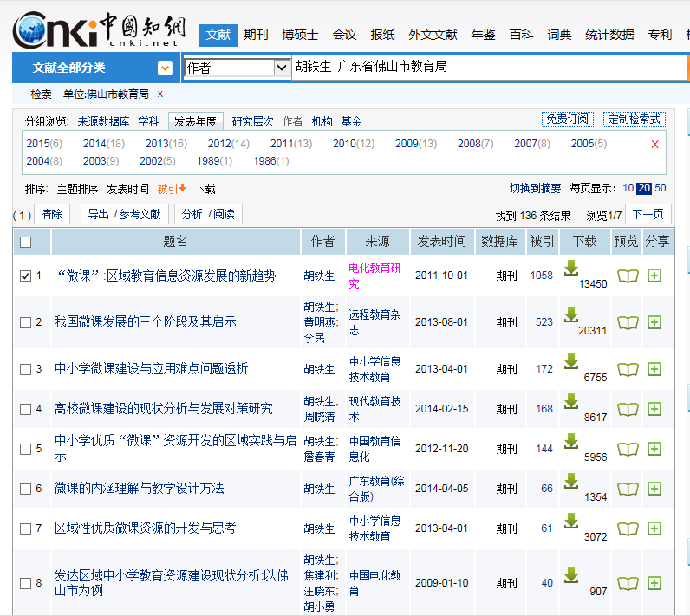
Task: Toggle the select-all checkbox in table header
Action: (x=25, y=242)
